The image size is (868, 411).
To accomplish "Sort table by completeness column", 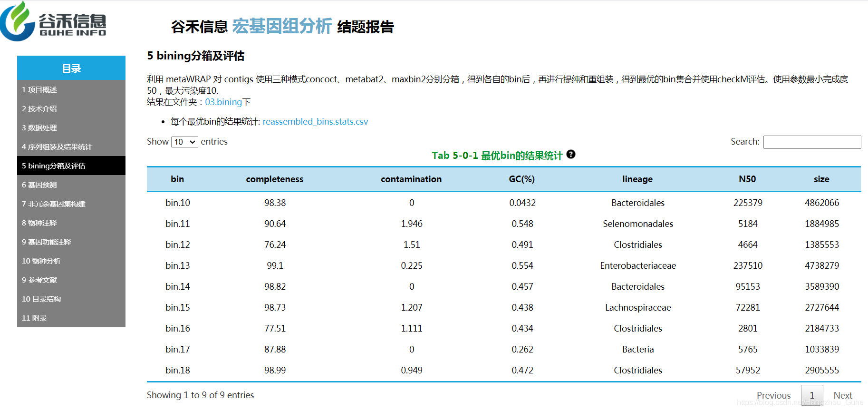I will tap(275, 179).
